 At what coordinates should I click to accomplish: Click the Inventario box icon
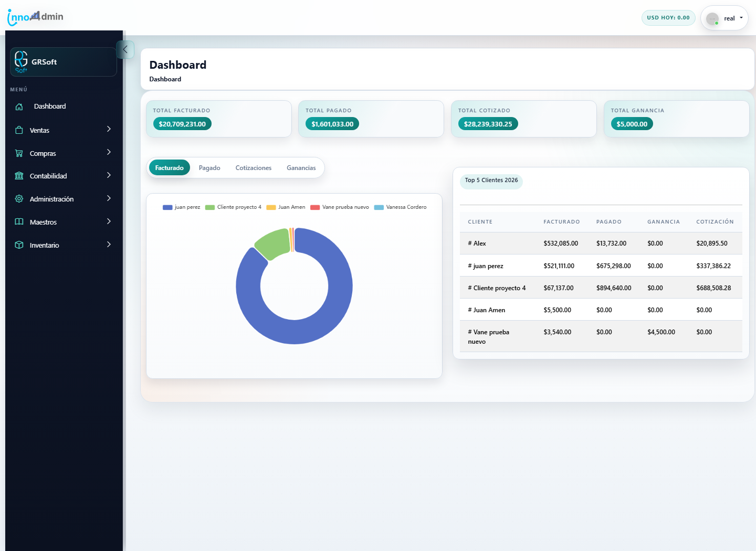[19, 245]
